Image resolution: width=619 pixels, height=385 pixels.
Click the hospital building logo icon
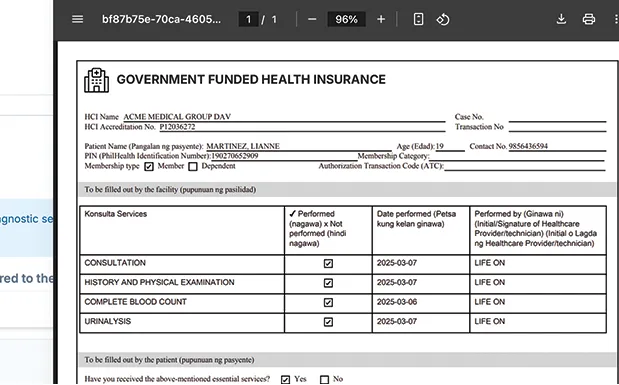pyautogui.click(x=96, y=80)
